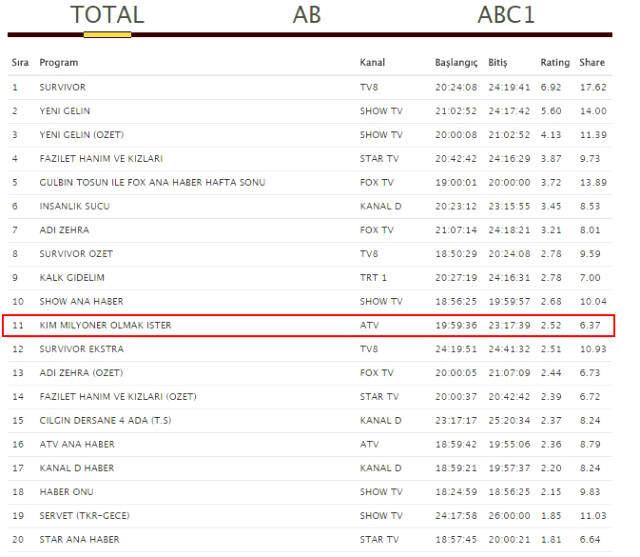
Task: Click the 20:24:08 start time of SURVIVOR
Action: tap(456, 87)
